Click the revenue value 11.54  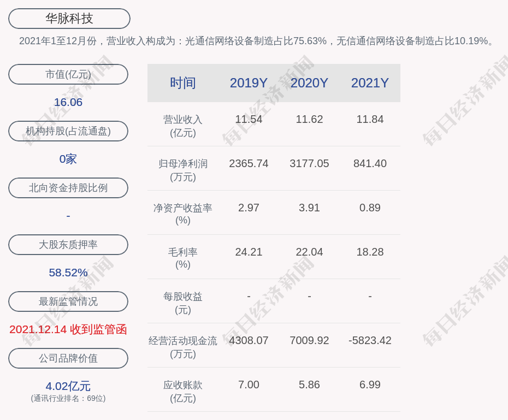point(249,119)
